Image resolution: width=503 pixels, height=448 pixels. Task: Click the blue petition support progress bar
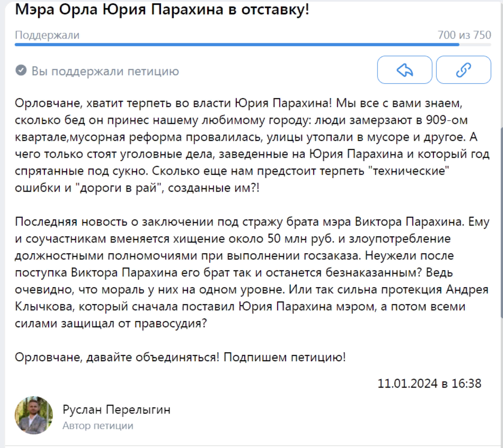(253, 44)
